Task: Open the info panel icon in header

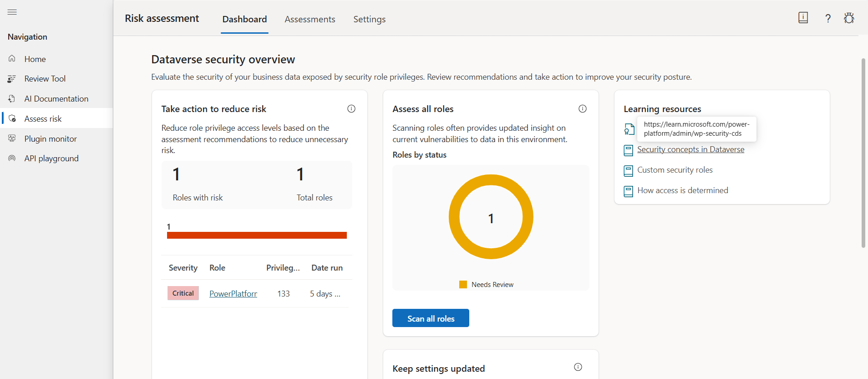Action: (x=803, y=18)
